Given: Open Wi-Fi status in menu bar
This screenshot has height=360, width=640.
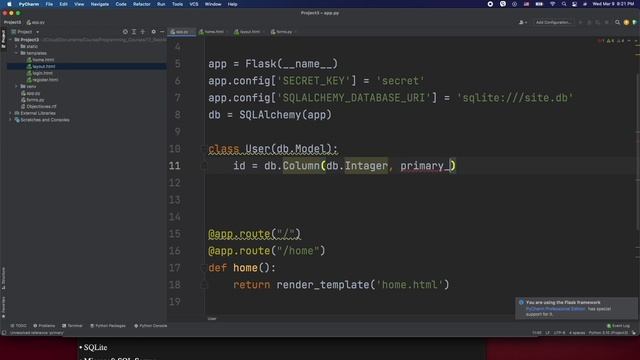Looking at the screenshot, I should pyautogui.click(x=552, y=4).
